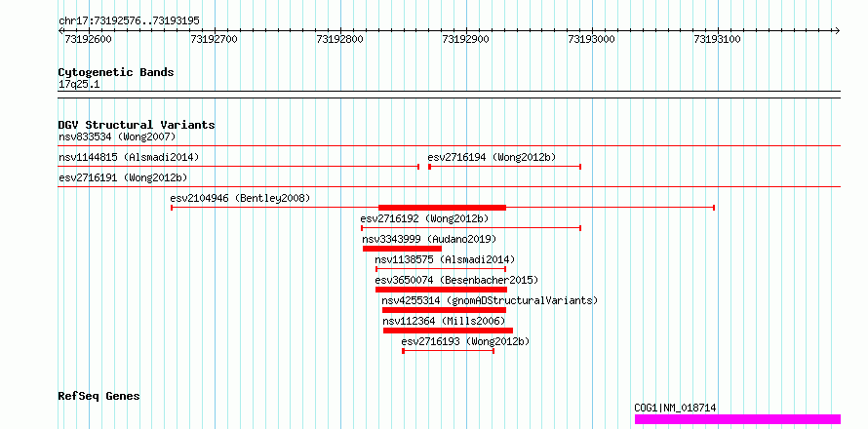The height and width of the screenshot is (429, 868).
Task: Click the Cytogenetic Bands track title
Action: pos(116,72)
